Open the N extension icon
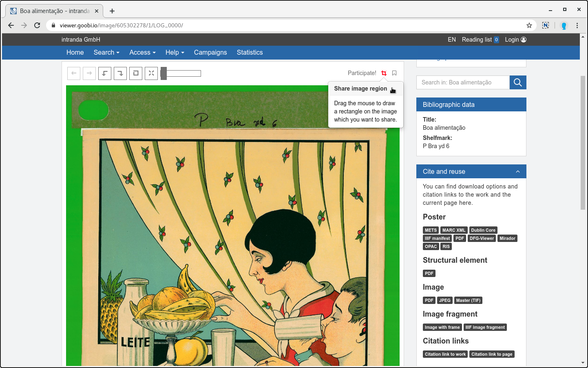588x368 pixels. (546, 25)
